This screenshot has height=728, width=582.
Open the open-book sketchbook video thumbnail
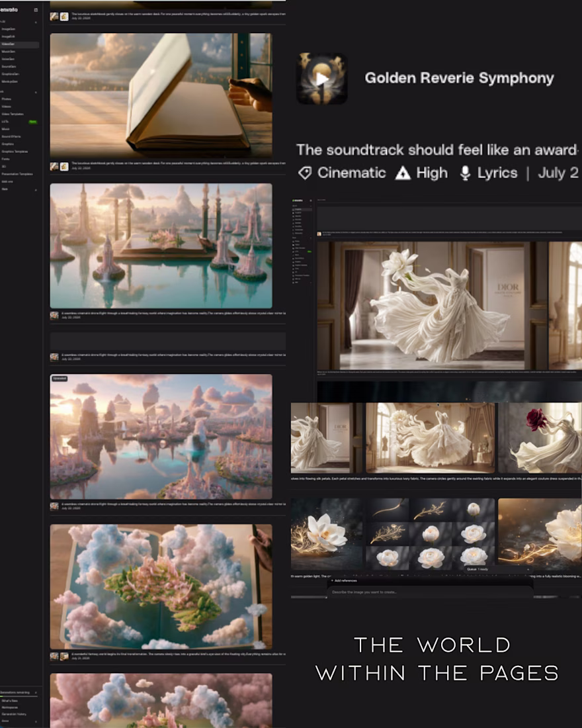[x=161, y=96]
